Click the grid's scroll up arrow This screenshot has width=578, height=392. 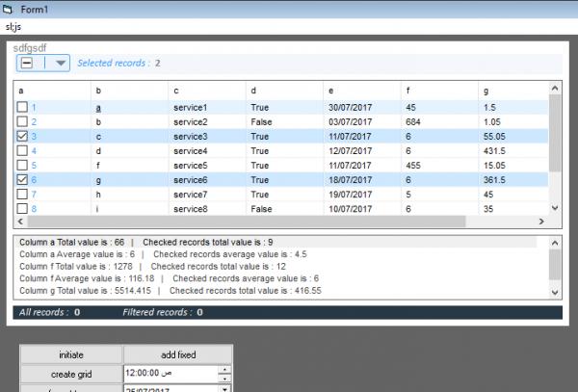(x=555, y=88)
